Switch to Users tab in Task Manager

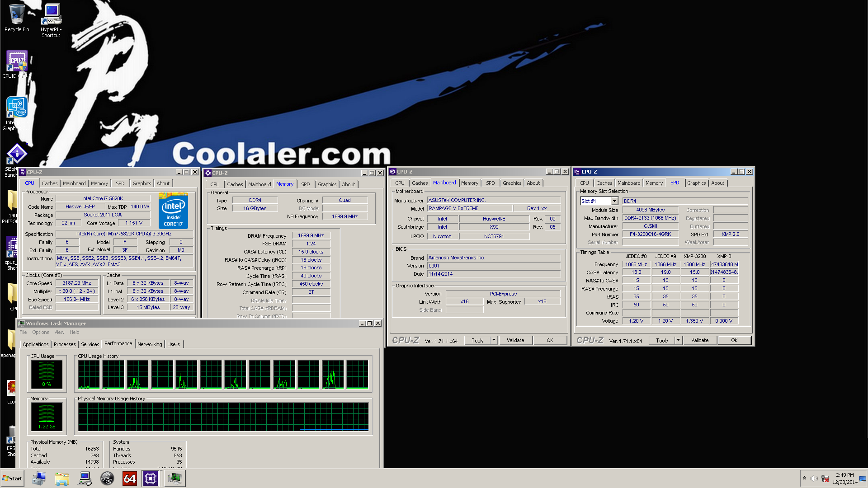click(174, 344)
